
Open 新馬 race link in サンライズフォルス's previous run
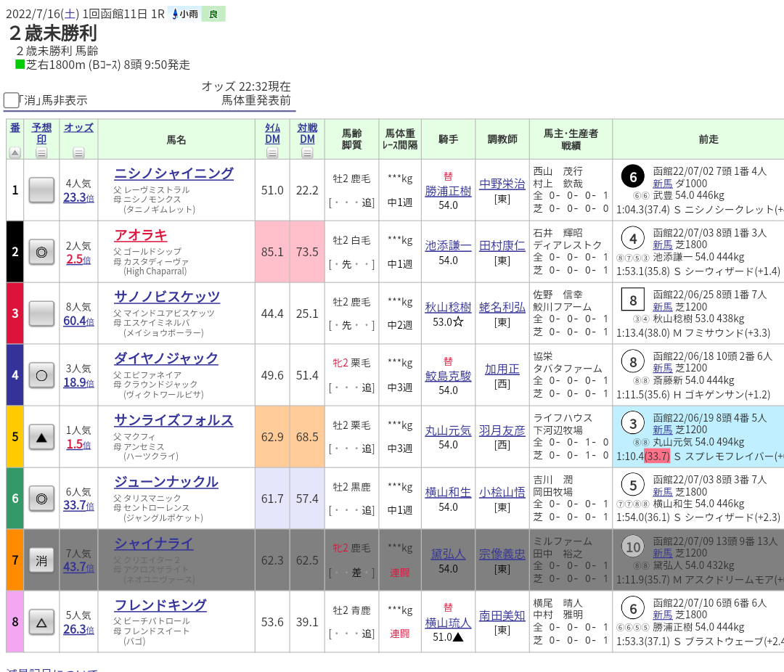click(x=663, y=430)
